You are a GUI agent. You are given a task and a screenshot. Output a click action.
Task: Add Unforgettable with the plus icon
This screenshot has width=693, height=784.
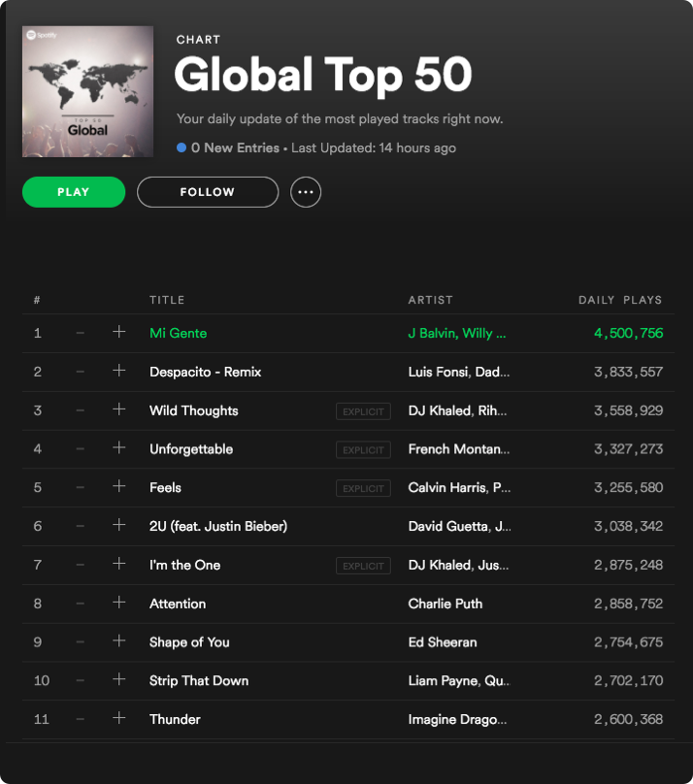[x=119, y=447]
